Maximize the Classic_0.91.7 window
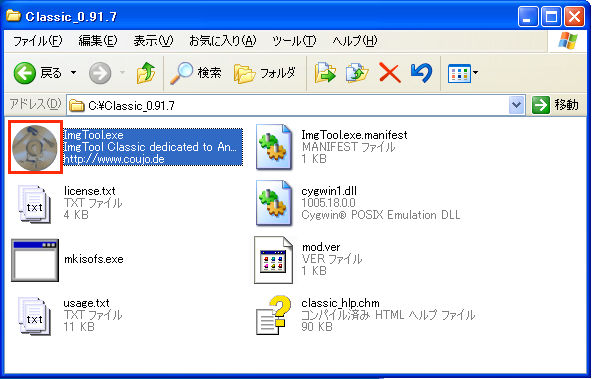The width and height of the screenshot is (592, 379). [551, 17]
